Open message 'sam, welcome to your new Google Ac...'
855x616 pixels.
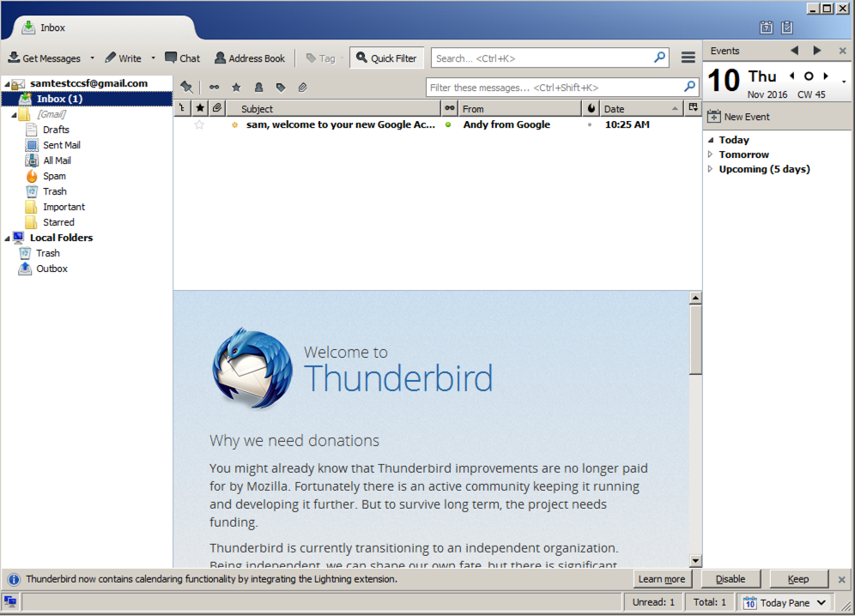pos(341,125)
